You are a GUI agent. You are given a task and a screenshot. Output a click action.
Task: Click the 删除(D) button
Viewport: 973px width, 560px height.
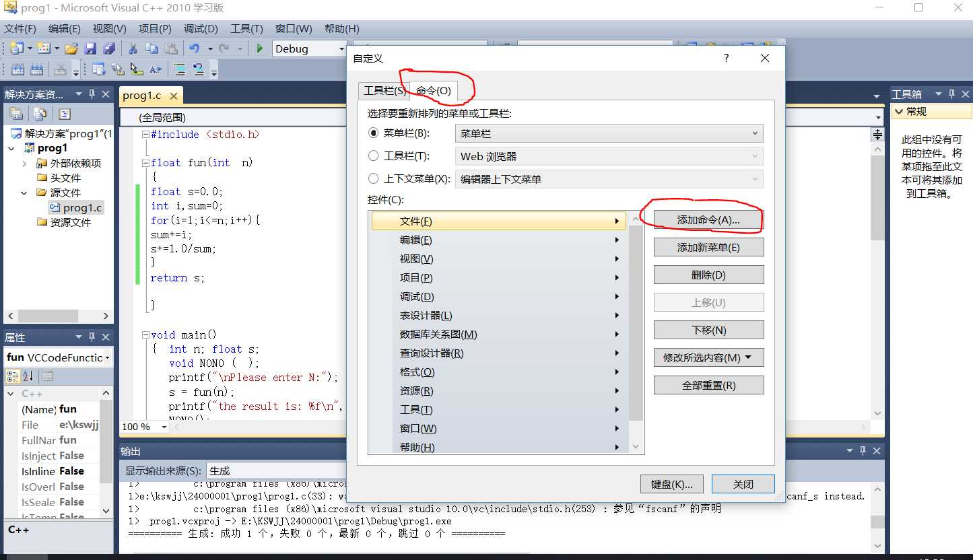(708, 275)
